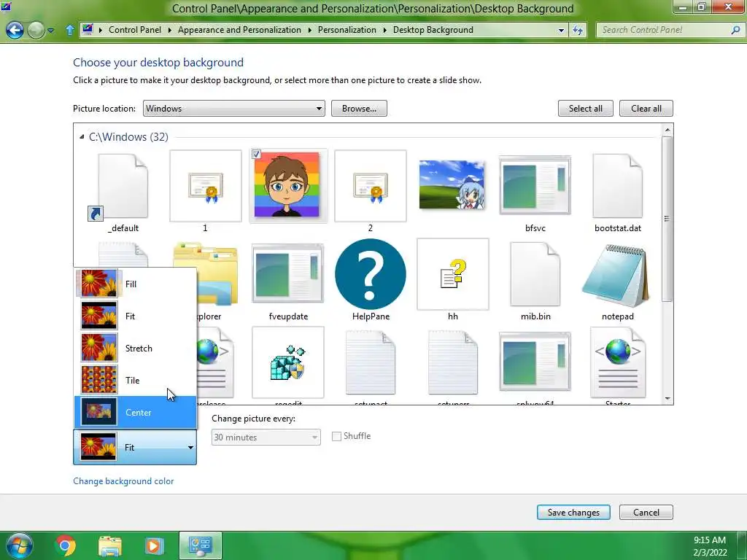Open the Picture location dropdown
The image size is (747, 560).
[x=234, y=109]
